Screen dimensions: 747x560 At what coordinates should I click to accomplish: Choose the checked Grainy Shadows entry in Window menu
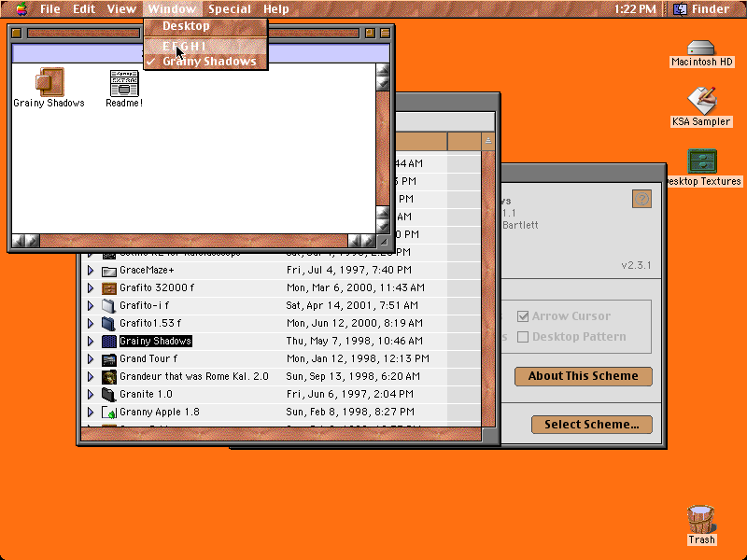point(205,62)
